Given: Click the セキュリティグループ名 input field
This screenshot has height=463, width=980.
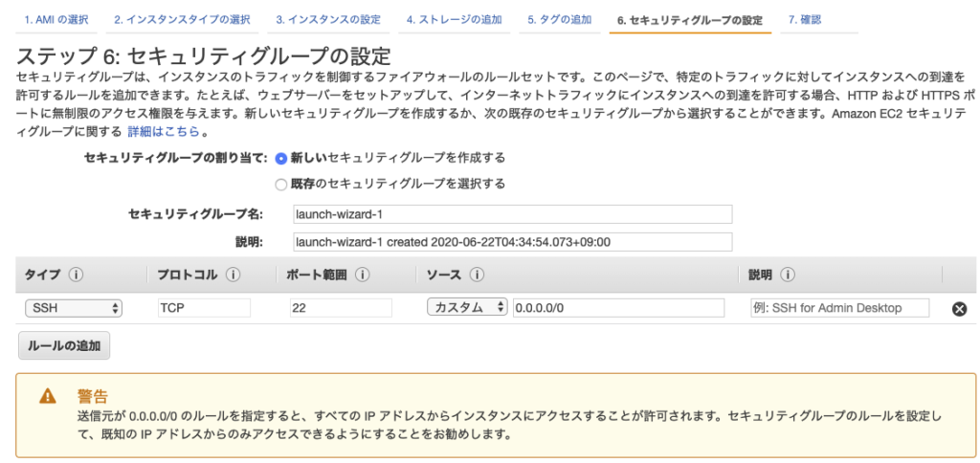Looking at the screenshot, I should coord(512,214).
